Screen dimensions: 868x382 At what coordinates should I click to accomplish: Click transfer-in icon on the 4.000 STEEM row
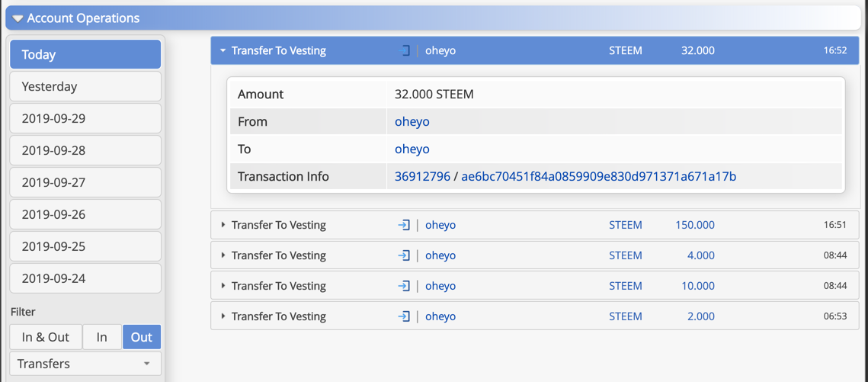(x=404, y=255)
